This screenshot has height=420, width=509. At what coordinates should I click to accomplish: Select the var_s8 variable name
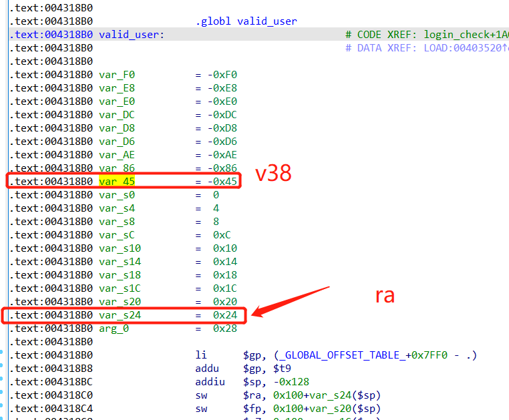pos(117,222)
